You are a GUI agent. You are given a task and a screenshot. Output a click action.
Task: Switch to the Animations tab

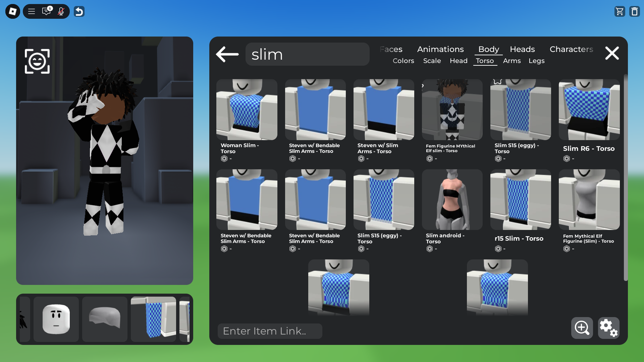coord(440,49)
